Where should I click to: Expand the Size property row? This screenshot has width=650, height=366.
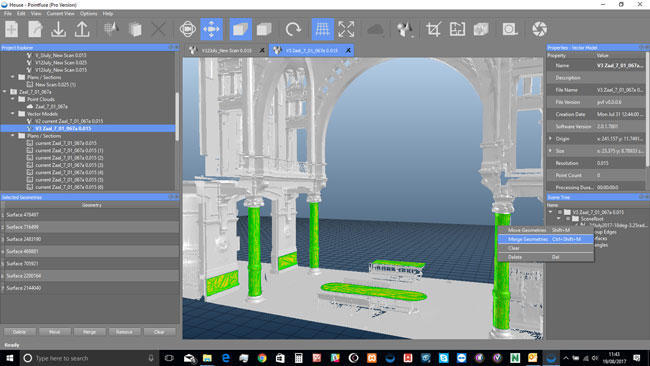(551, 151)
